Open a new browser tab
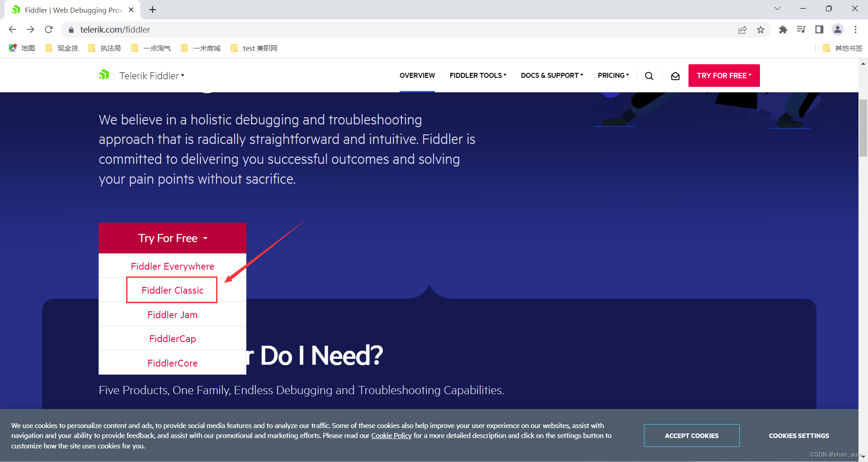 153,10
